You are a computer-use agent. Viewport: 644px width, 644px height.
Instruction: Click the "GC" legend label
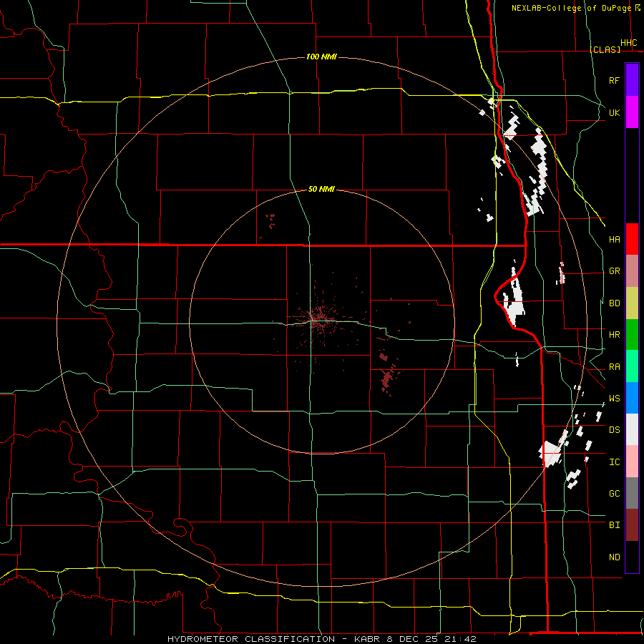coord(614,494)
